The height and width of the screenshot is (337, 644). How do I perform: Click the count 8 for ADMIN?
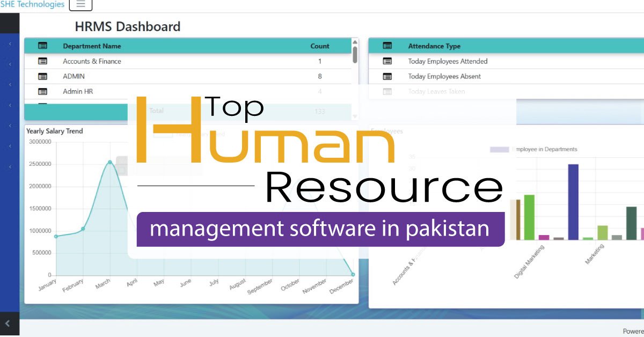[x=320, y=76]
